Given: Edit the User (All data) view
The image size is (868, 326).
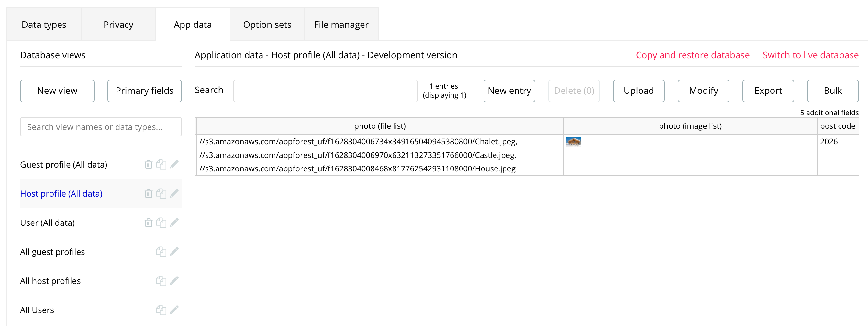Looking at the screenshot, I should (x=174, y=223).
